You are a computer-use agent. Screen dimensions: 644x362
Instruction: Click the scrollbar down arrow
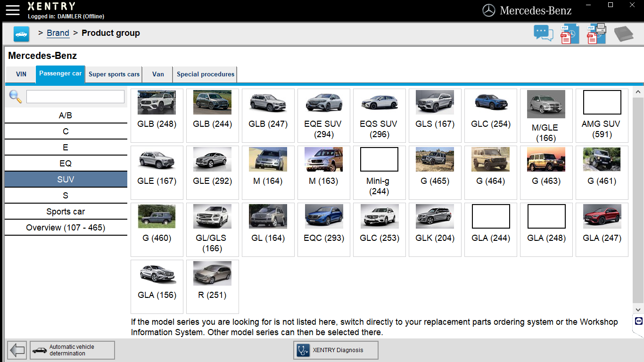point(638,310)
